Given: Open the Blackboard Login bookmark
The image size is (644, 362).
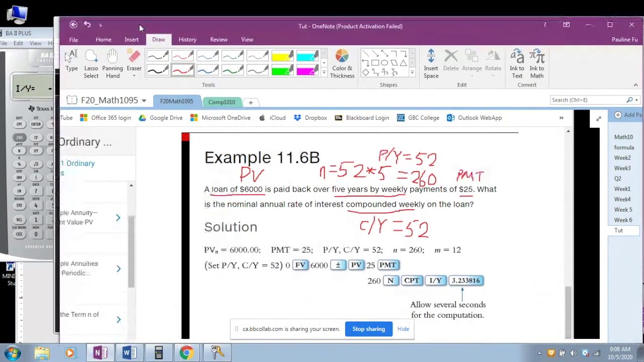Looking at the screenshot, I should pyautogui.click(x=362, y=118).
